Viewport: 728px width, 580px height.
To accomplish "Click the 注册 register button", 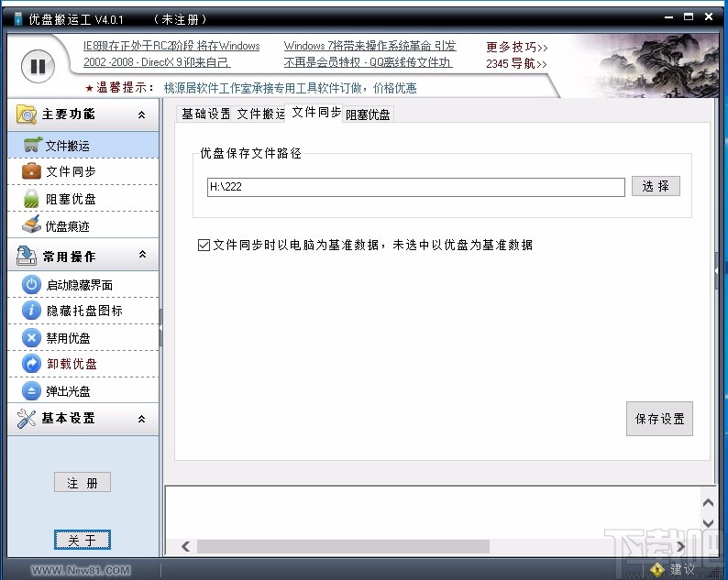I will pyautogui.click(x=83, y=483).
